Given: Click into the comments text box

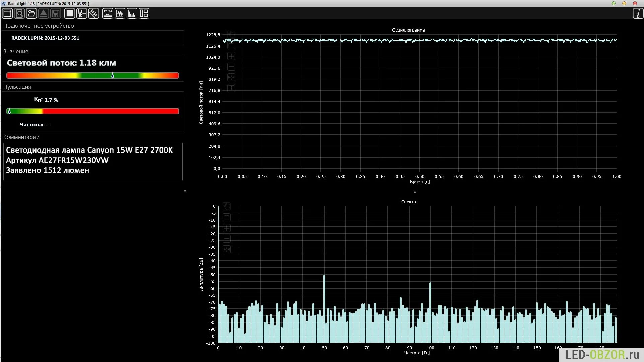Looking at the screenshot, I should tap(93, 162).
